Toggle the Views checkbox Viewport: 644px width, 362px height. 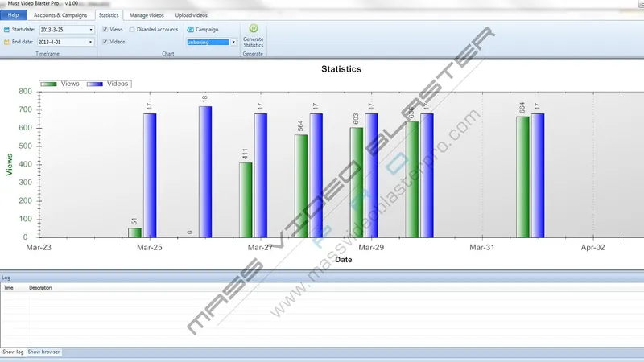coord(105,30)
